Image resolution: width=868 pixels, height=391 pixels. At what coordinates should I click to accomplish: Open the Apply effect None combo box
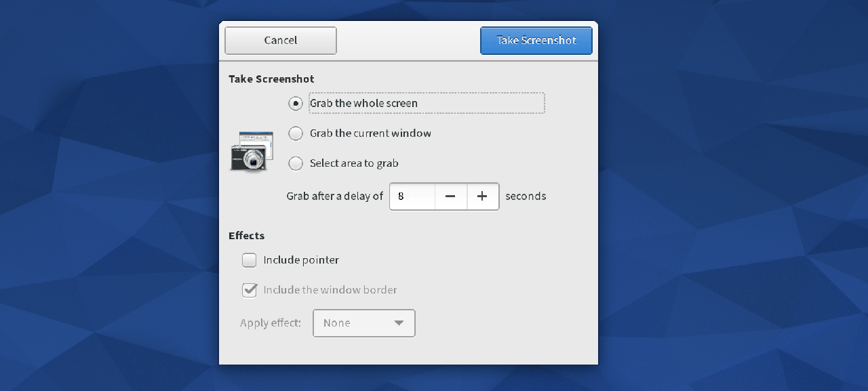[x=363, y=323]
